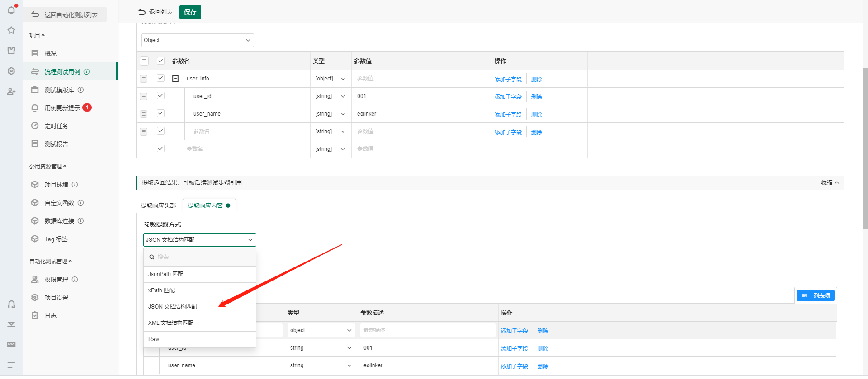
Task: Toggle the sidebar collapse menu icon
Action: 11,365
